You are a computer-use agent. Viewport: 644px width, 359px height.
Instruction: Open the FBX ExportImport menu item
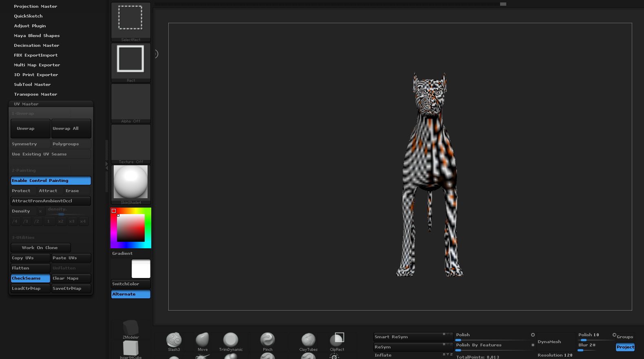(x=35, y=55)
